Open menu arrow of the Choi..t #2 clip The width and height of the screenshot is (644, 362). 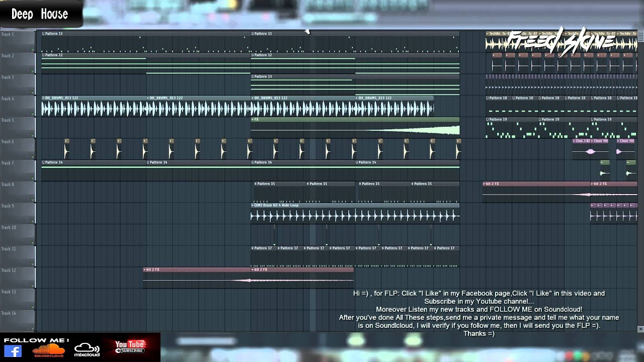coord(574,141)
